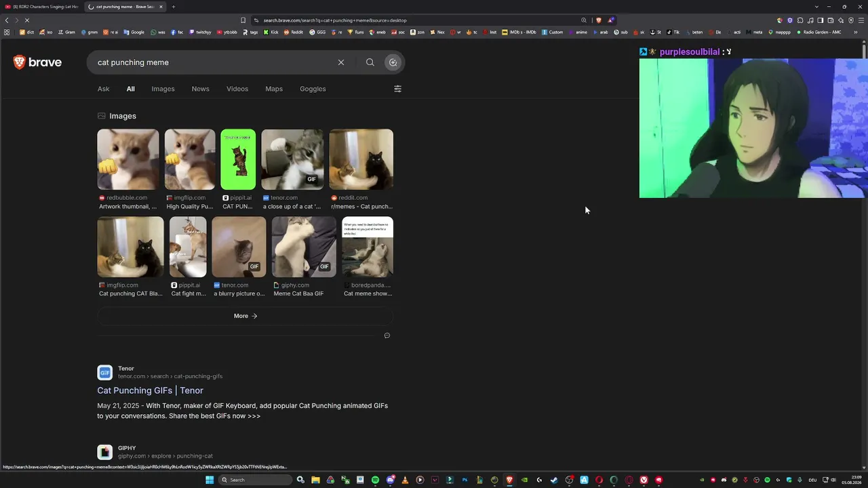Open Brave Wallet icon in toolbar
Image resolution: width=868 pixels, height=488 pixels.
coord(831,20)
